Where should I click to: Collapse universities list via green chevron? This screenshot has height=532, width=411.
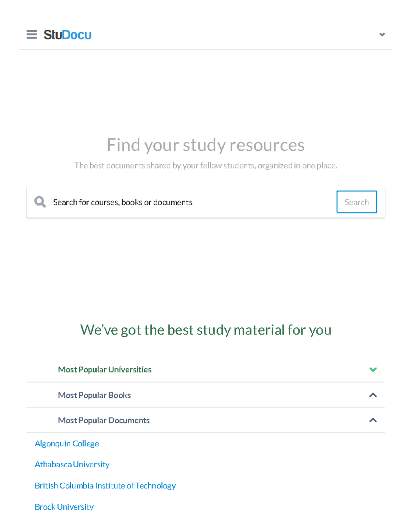click(373, 369)
